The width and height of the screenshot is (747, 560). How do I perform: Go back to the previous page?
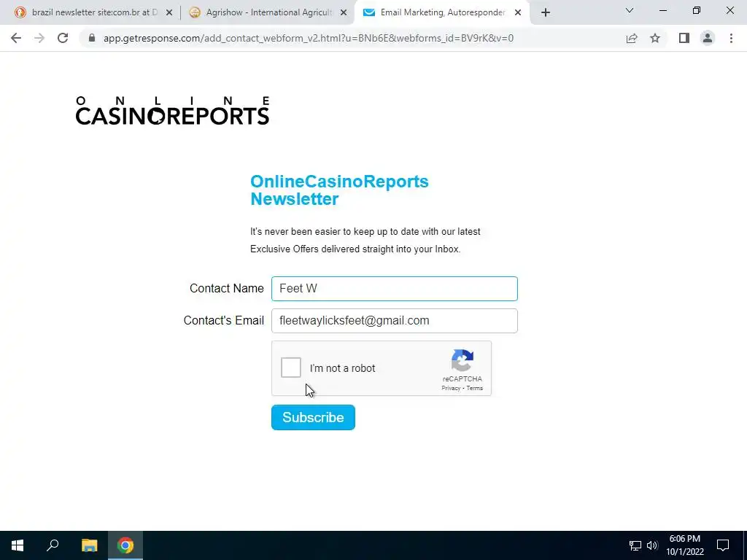click(16, 38)
